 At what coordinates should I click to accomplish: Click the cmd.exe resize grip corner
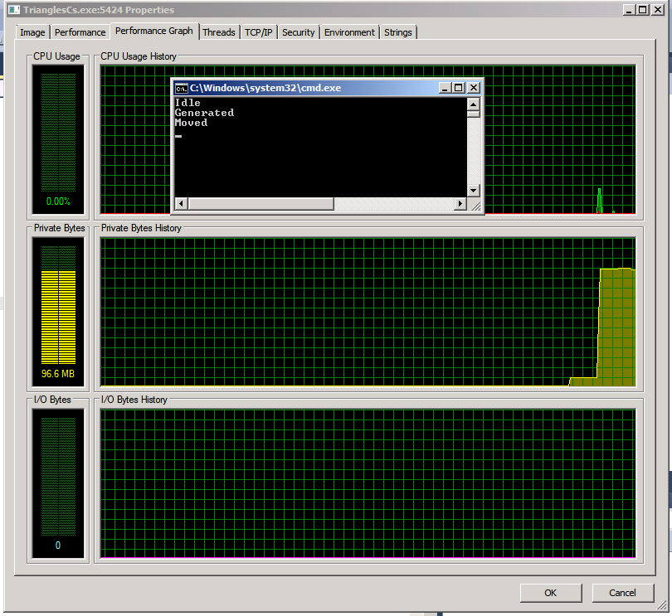[x=475, y=206]
